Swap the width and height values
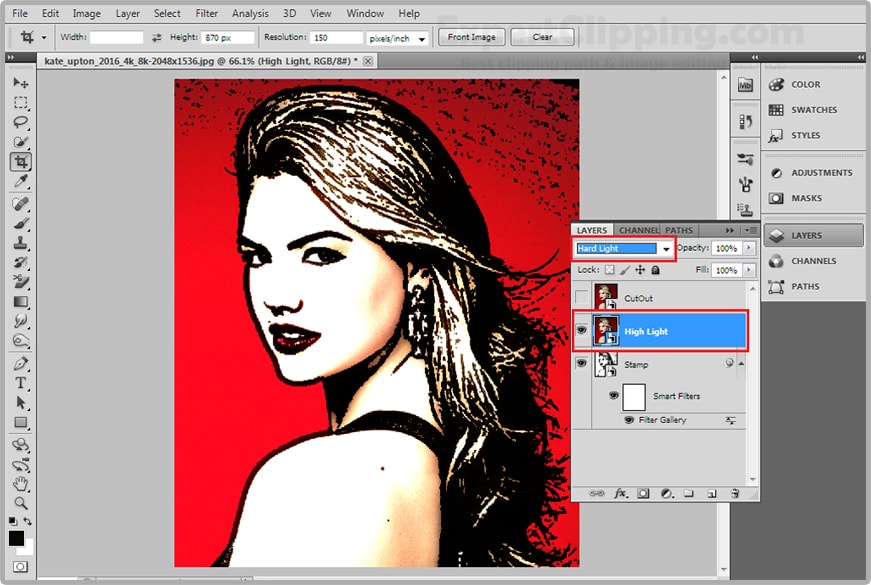The height and width of the screenshot is (585, 871). coord(157,38)
